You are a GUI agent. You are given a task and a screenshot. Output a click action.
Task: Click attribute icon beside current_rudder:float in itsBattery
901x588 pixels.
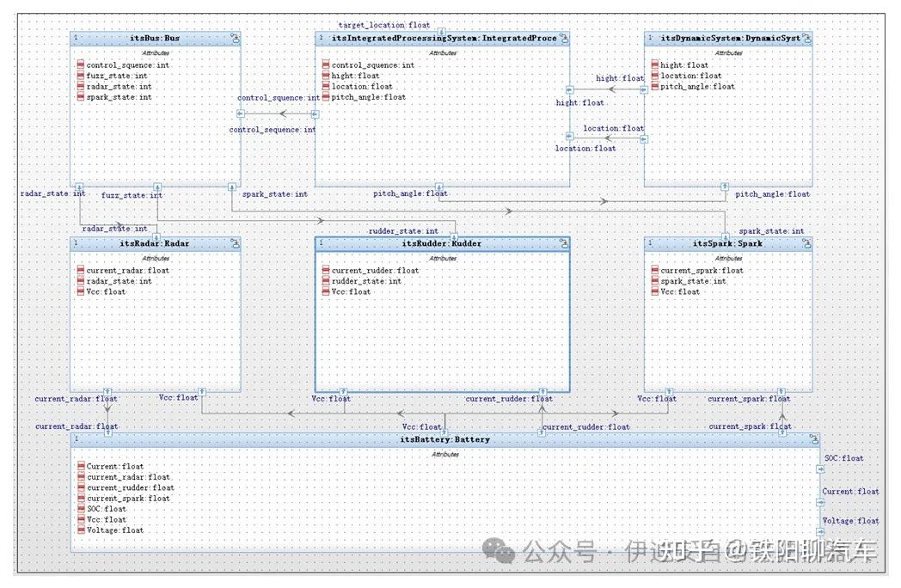(81, 487)
